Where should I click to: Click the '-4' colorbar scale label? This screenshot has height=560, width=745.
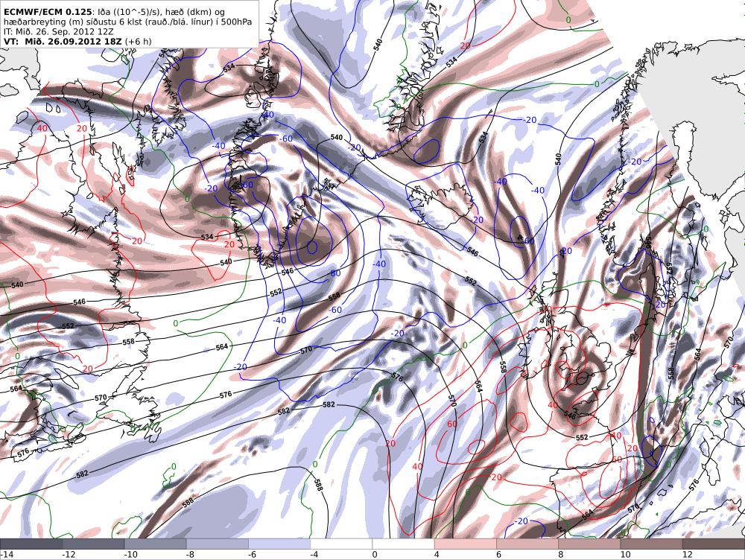(314, 554)
